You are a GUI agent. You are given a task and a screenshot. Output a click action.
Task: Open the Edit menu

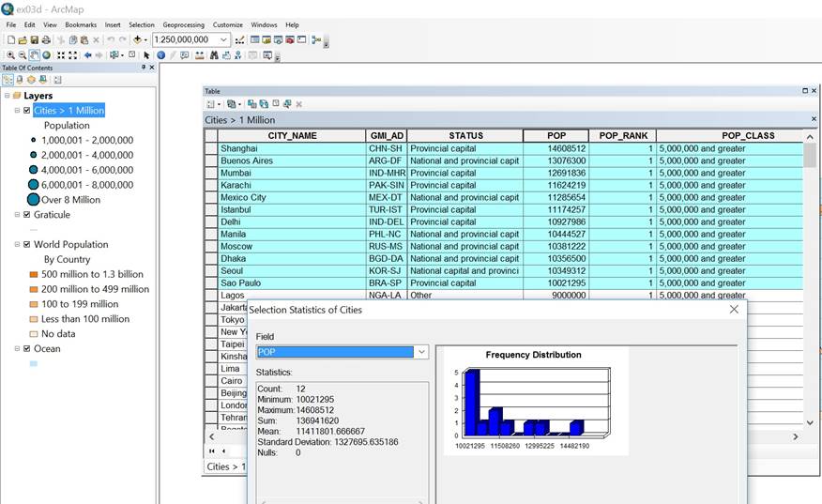(x=29, y=24)
